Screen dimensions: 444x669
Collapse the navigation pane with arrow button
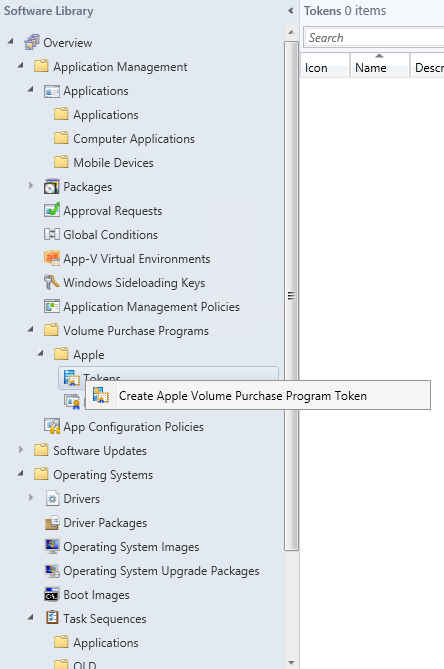point(290,11)
